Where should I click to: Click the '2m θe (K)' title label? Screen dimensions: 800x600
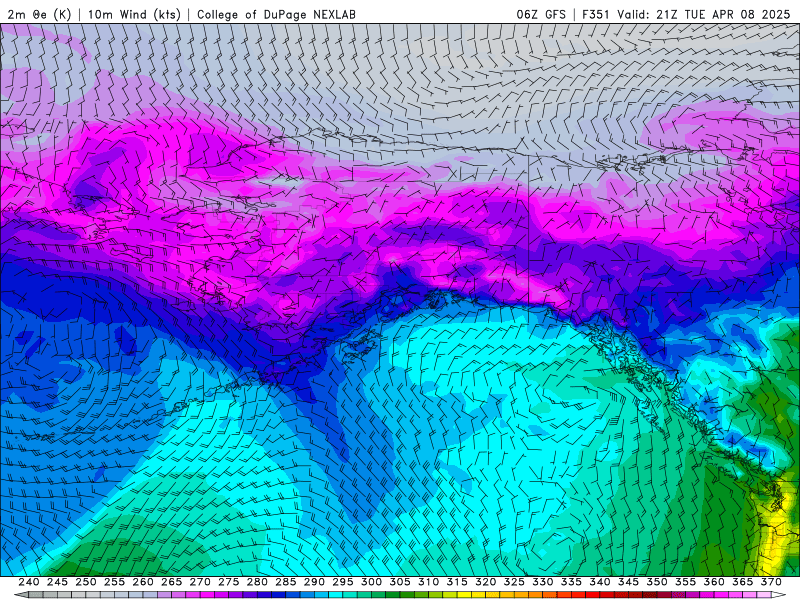click(39, 14)
